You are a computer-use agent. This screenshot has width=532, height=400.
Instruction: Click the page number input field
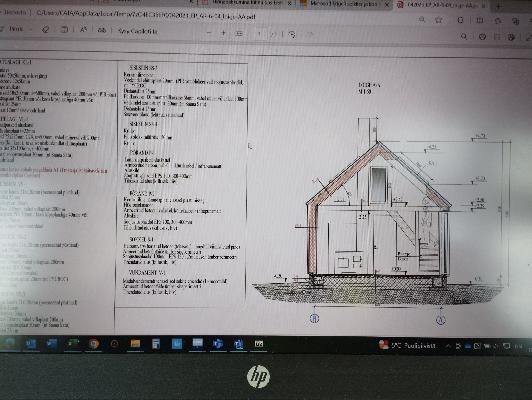coord(259,34)
